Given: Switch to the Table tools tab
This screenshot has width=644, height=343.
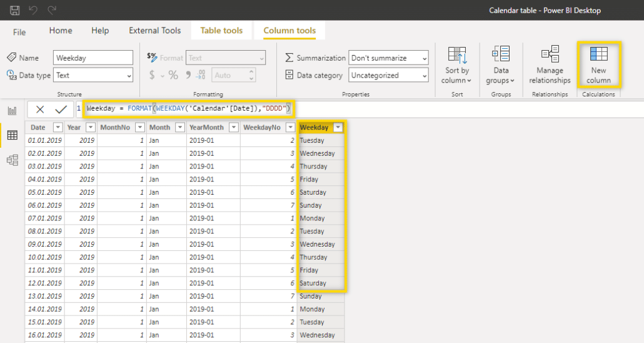Looking at the screenshot, I should 221,30.
